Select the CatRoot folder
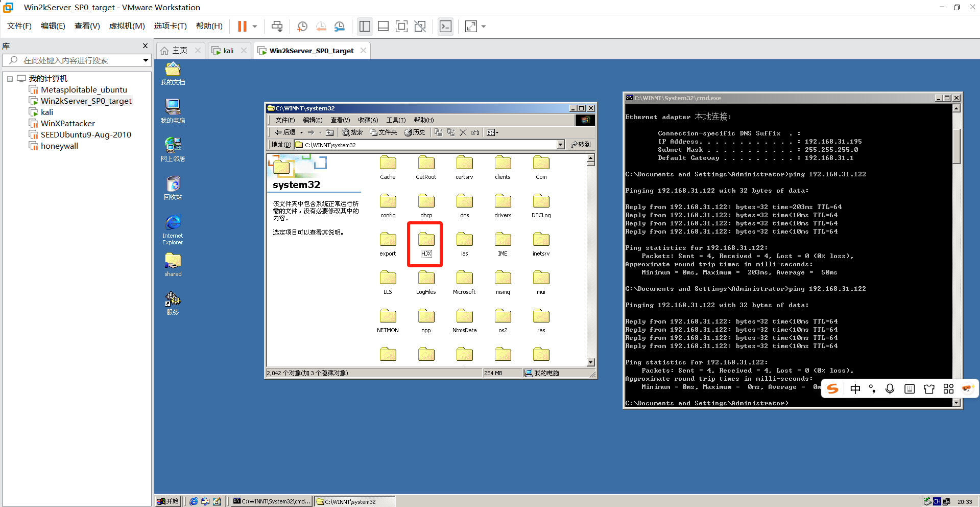The image size is (980, 507). 426,168
